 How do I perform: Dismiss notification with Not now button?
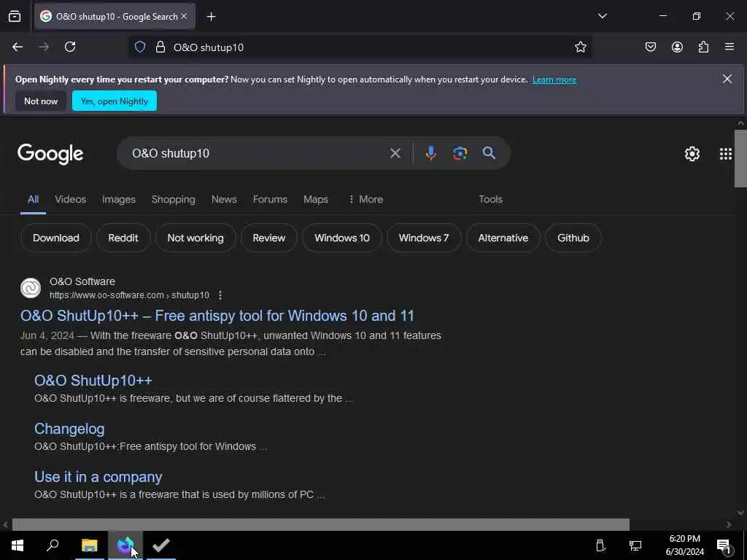click(41, 101)
